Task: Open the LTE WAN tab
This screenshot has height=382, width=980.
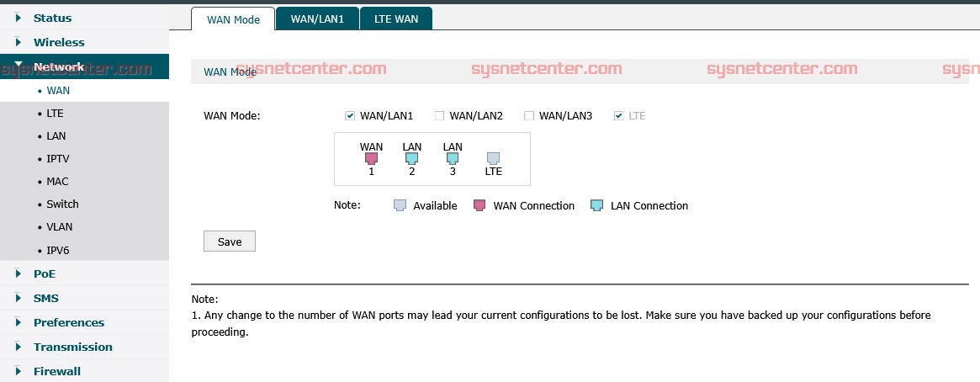Action: coord(396,19)
